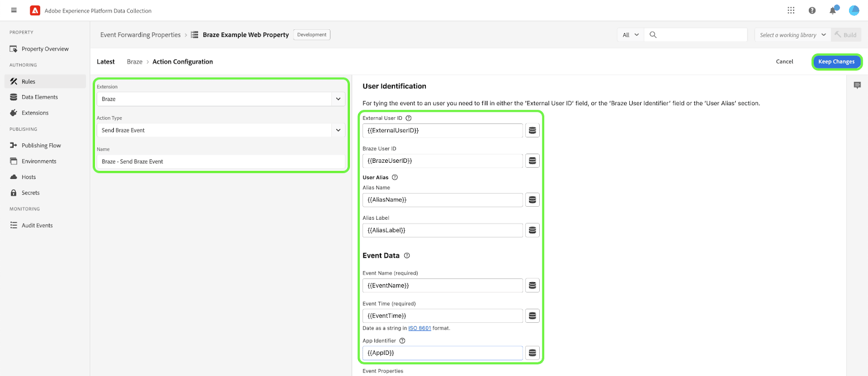The width and height of the screenshot is (868, 376).
Task: Open the apps grid switcher
Action: click(791, 10)
